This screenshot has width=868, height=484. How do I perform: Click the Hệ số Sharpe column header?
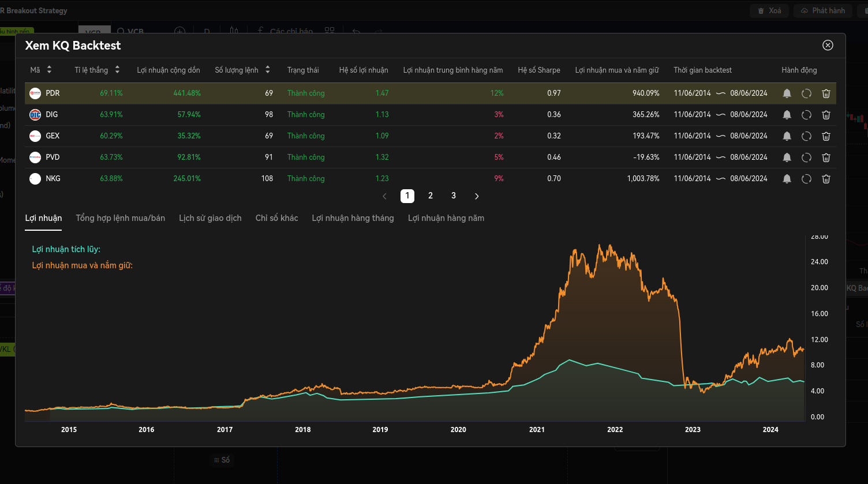[x=539, y=70]
